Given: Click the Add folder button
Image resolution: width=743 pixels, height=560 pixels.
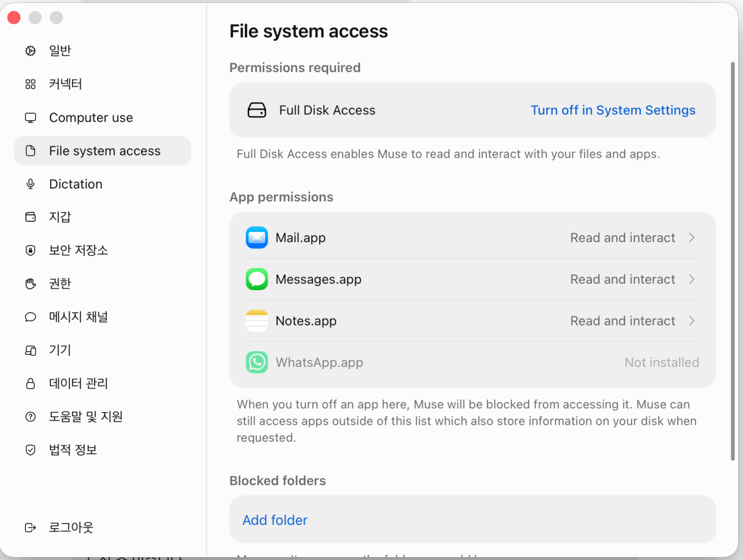Looking at the screenshot, I should 275,520.
